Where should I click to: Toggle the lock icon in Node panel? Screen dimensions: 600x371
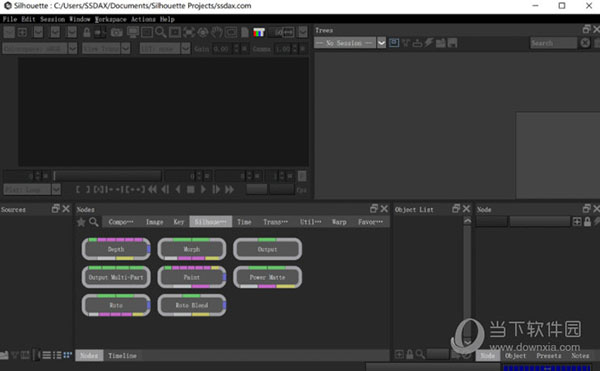[x=587, y=221]
